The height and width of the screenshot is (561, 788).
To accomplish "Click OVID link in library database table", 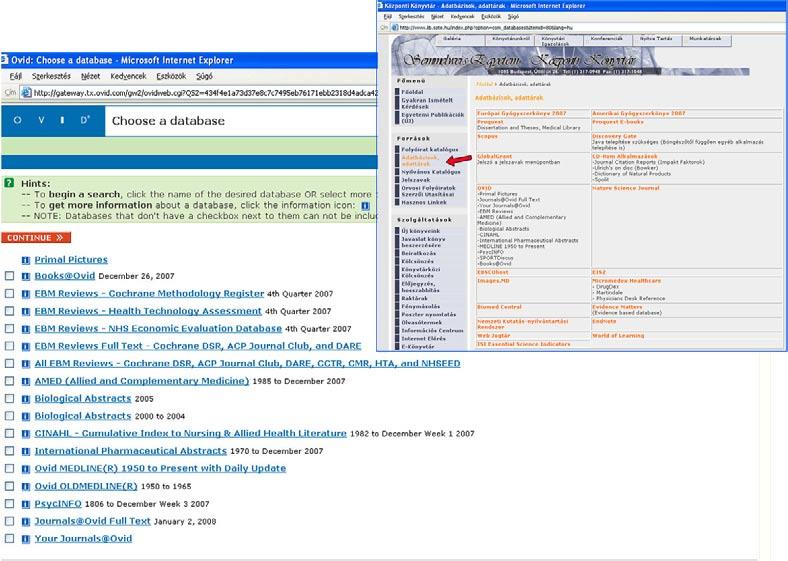I will click(484, 188).
